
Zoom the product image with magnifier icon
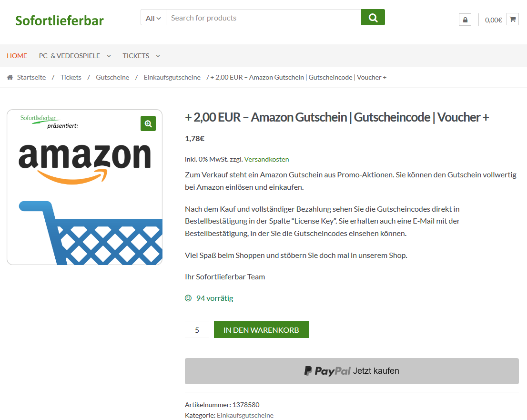point(148,123)
